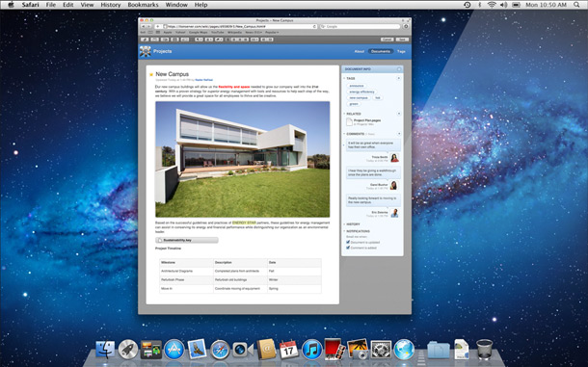Switch to the Documents tab
This screenshot has height=367, width=588.
click(x=381, y=51)
